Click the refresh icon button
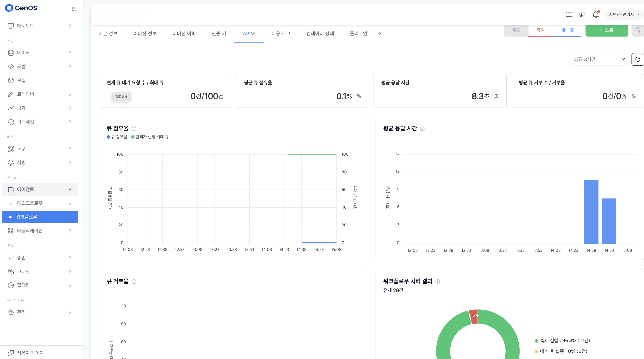Image resolution: width=644 pixels, height=359 pixels. point(637,59)
